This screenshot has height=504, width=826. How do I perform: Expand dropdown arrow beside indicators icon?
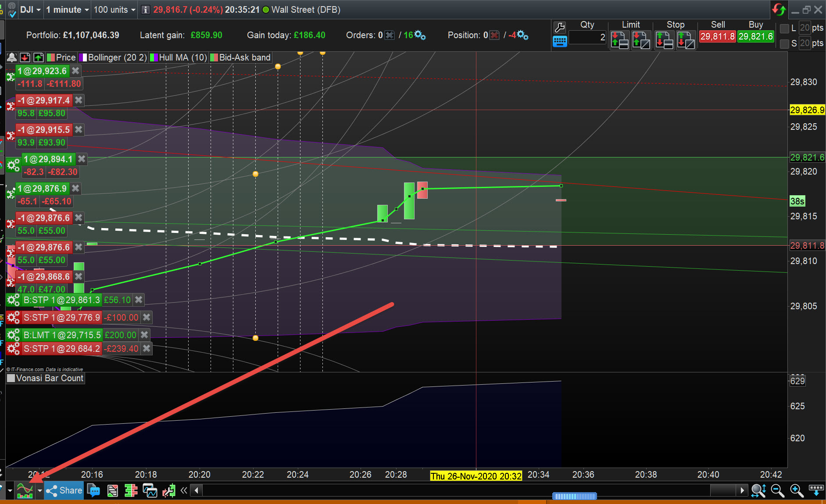pos(40,490)
